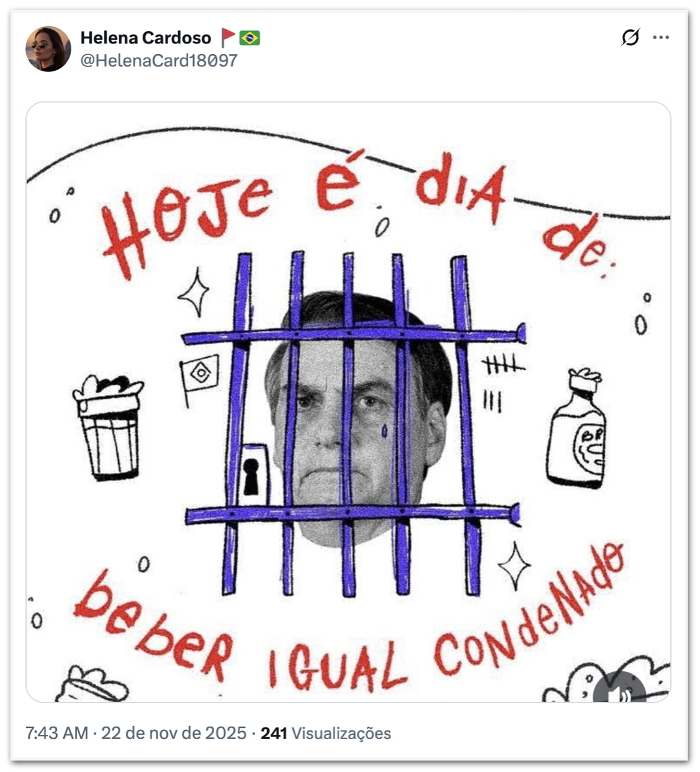Click the Brazil flag emoji by name
Screen dimensions: 700x772
point(249,38)
